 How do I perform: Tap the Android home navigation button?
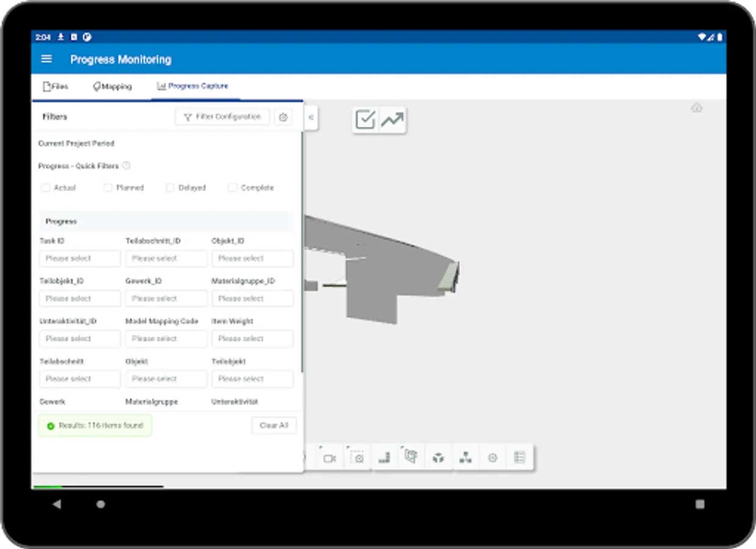(101, 504)
